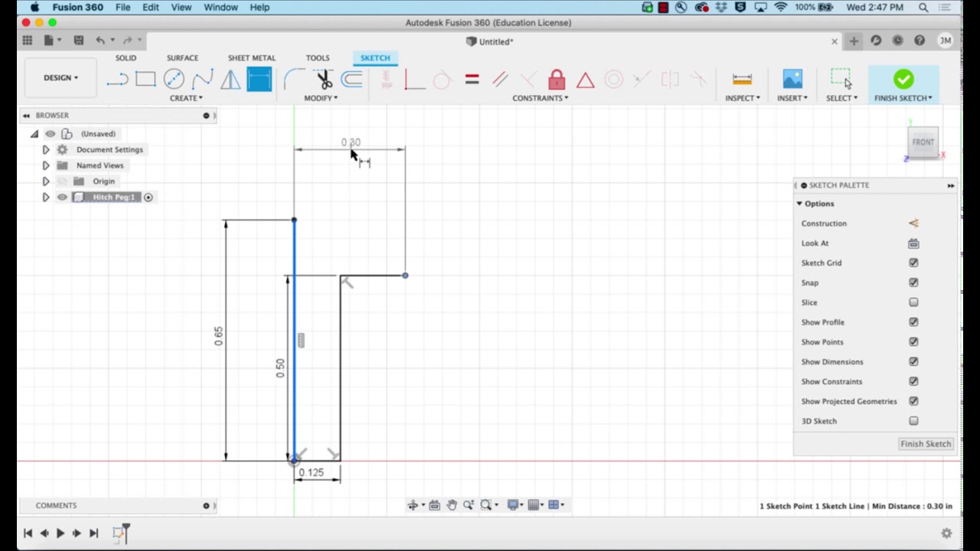
Task: Click the timeline settings gear
Action: point(946,533)
